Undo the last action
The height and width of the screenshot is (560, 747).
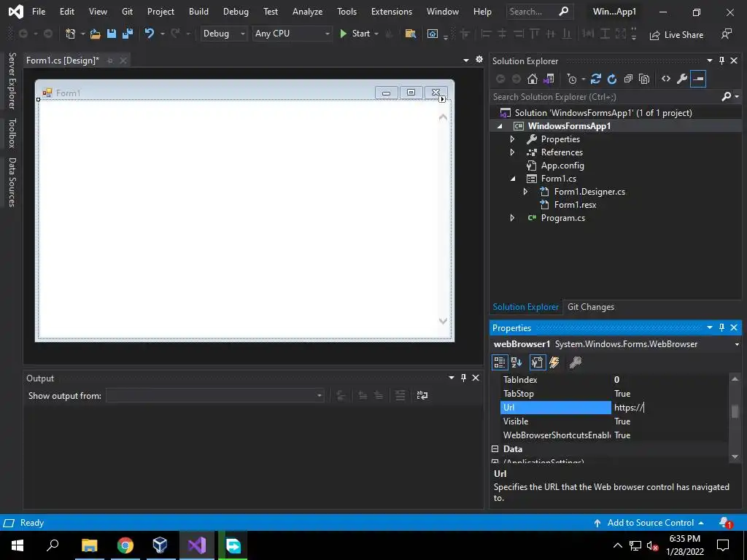point(150,34)
